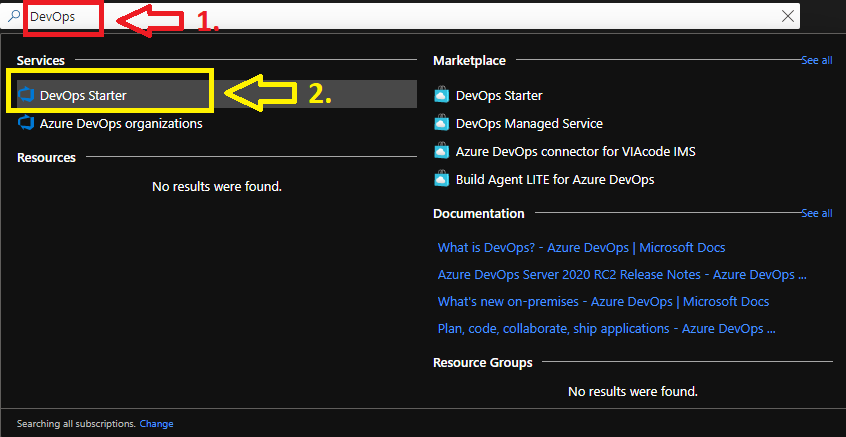Click the DevOps Starter service icon
This screenshot has width=846, height=437.
(26, 95)
